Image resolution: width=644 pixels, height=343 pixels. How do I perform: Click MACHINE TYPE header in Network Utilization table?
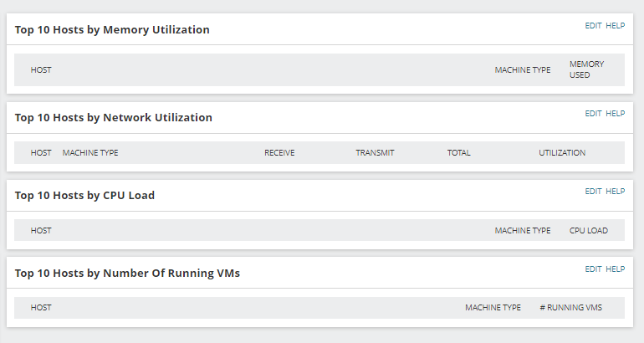coord(90,153)
